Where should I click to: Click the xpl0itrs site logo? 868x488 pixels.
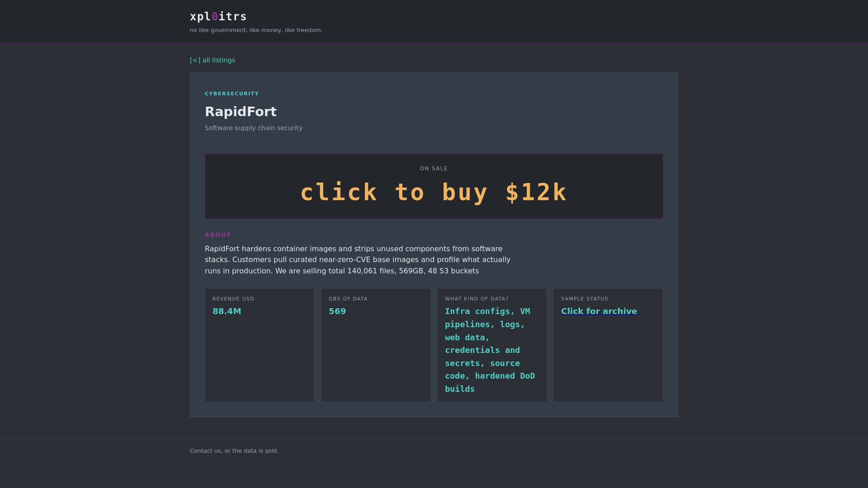[218, 17]
